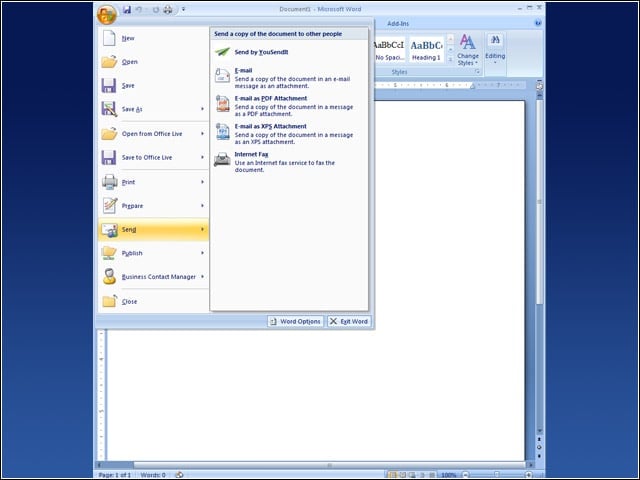Choose the Internet Fax option
This screenshot has width=640, height=480.
(289, 162)
